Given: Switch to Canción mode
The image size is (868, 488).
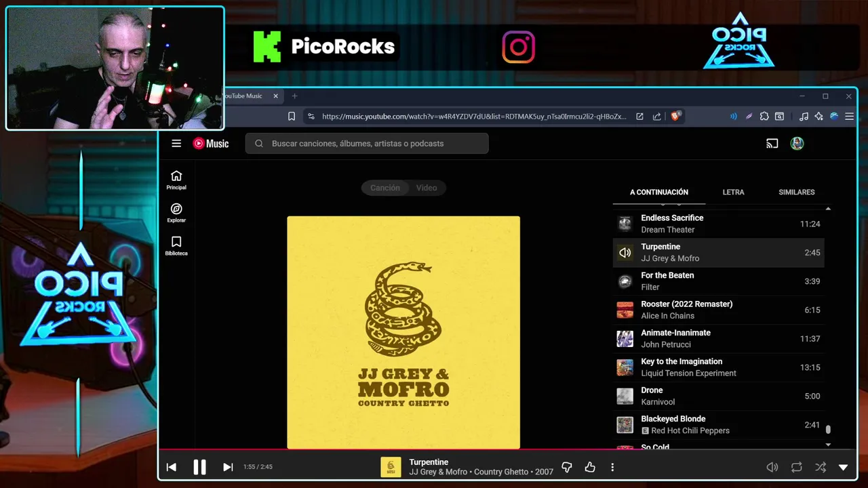Looking at the screenshot, I should (384, 188).
